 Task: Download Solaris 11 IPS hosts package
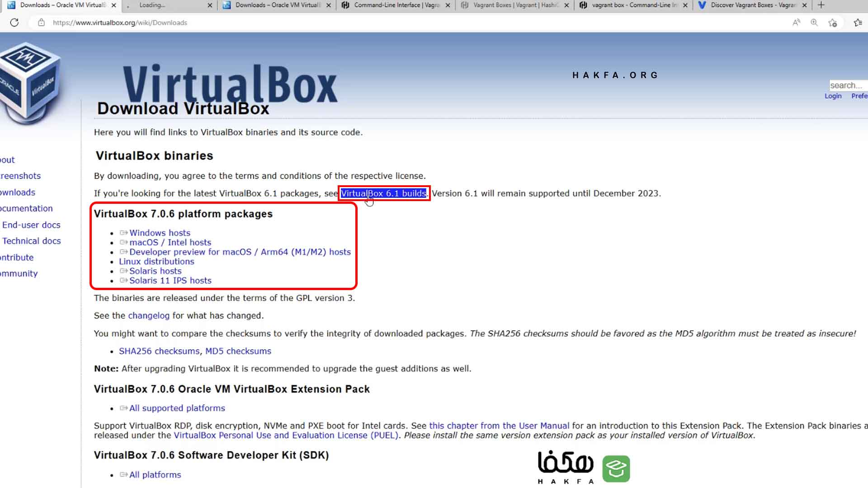pos(170,281)
